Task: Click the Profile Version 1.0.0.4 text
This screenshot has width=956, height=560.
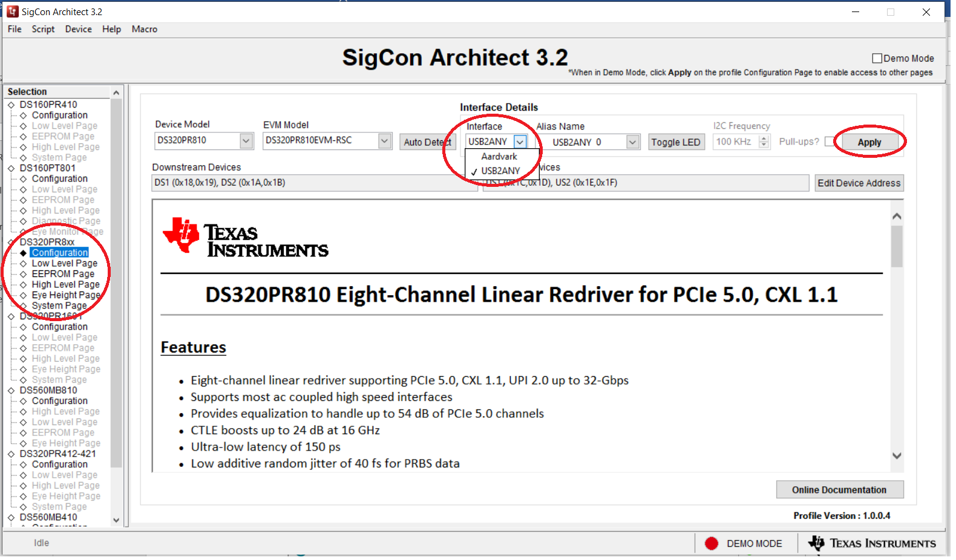Action: click(842, 516)
